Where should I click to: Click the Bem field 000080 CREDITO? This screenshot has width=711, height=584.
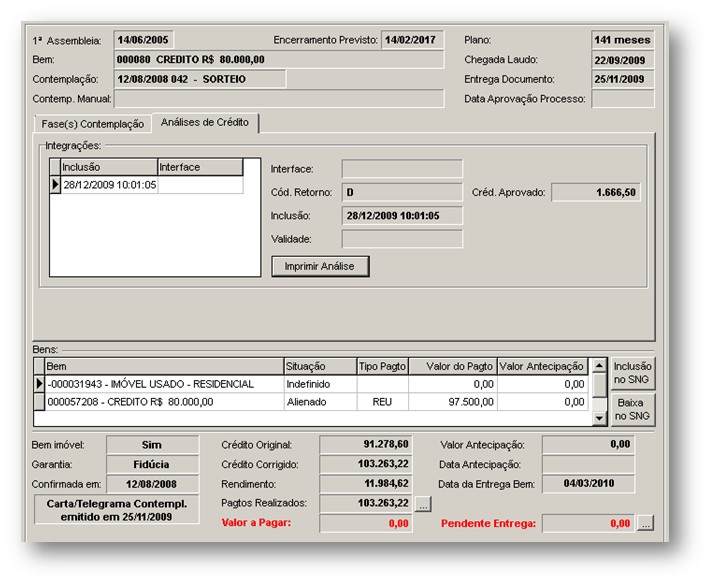278,59
